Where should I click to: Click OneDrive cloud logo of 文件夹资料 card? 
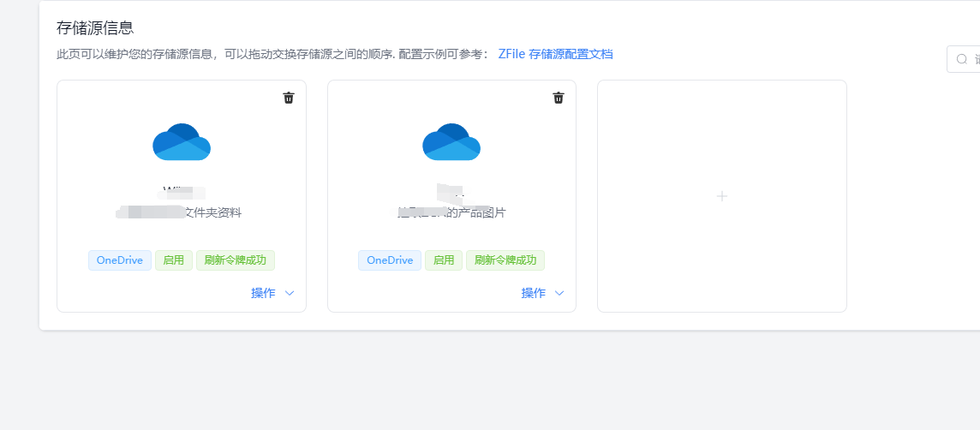pyautogui.click(x=182, y=142)
